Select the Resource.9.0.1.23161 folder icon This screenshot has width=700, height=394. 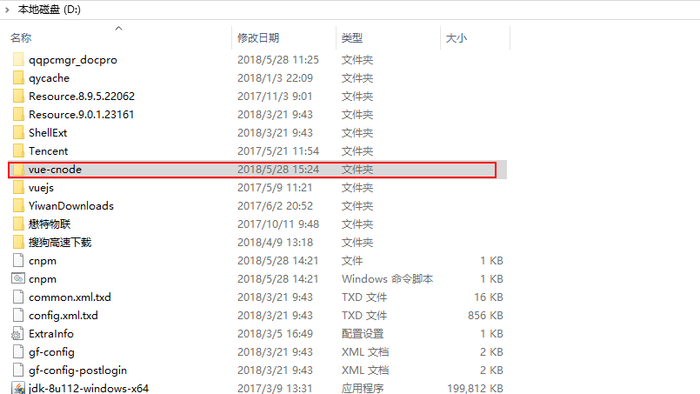tap(18, 114)
